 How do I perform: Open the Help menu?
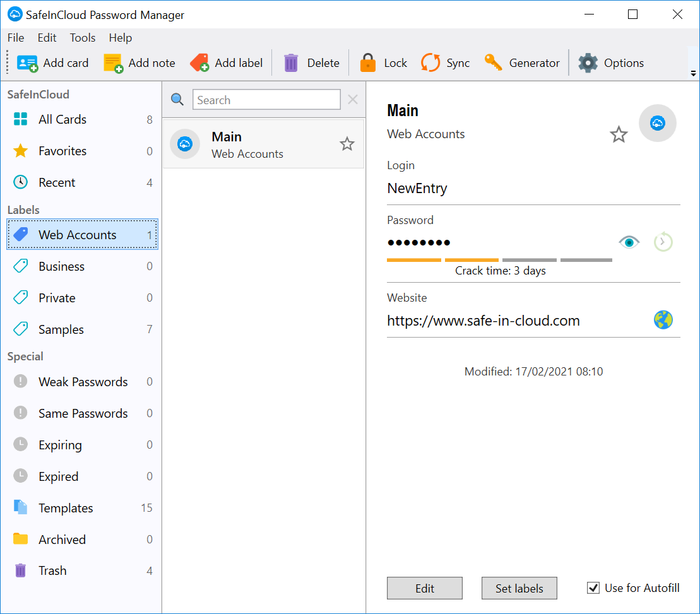[x=121, y=38]
